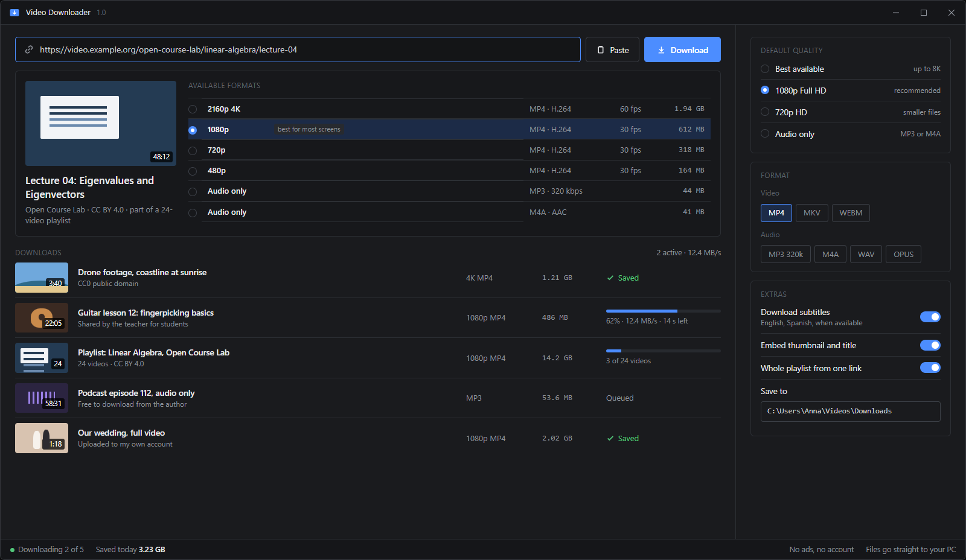
Task: Choose the MP4 video format button
Action: coord(776,213)
